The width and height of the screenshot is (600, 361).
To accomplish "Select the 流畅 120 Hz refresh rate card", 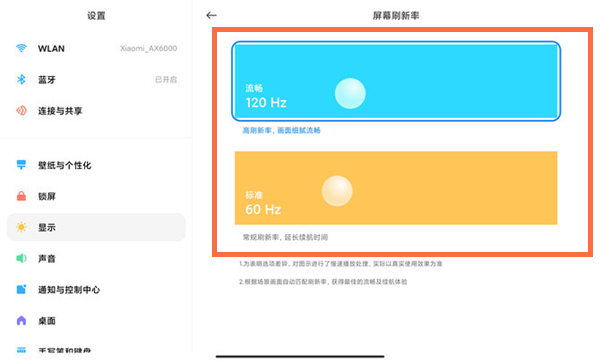I will click(x=396, y=81).
